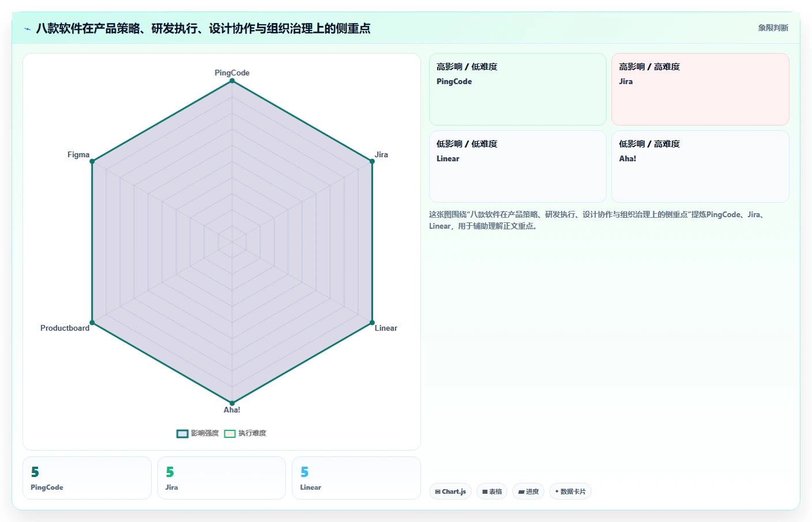Click the 数据卡片 tag

pos(570,491)
